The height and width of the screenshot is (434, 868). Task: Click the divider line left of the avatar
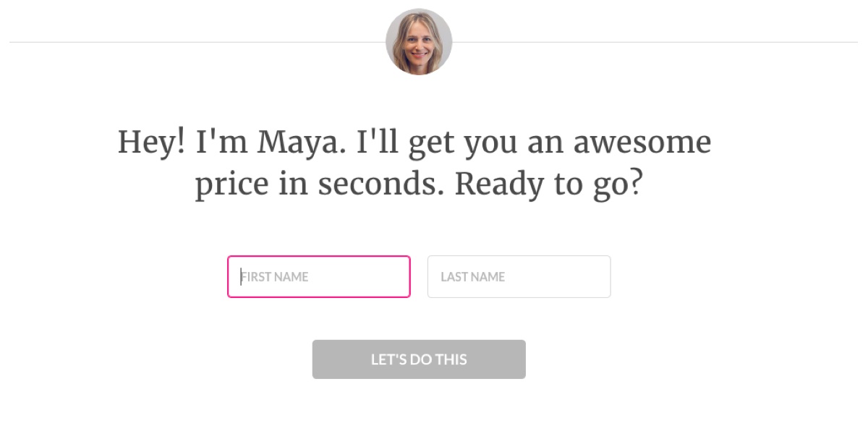coord(195,42)
